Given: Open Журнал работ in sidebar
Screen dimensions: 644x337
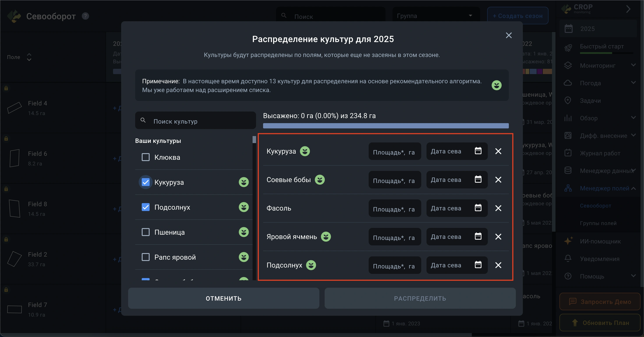Looking at the screenshot, I should point(600,153).
